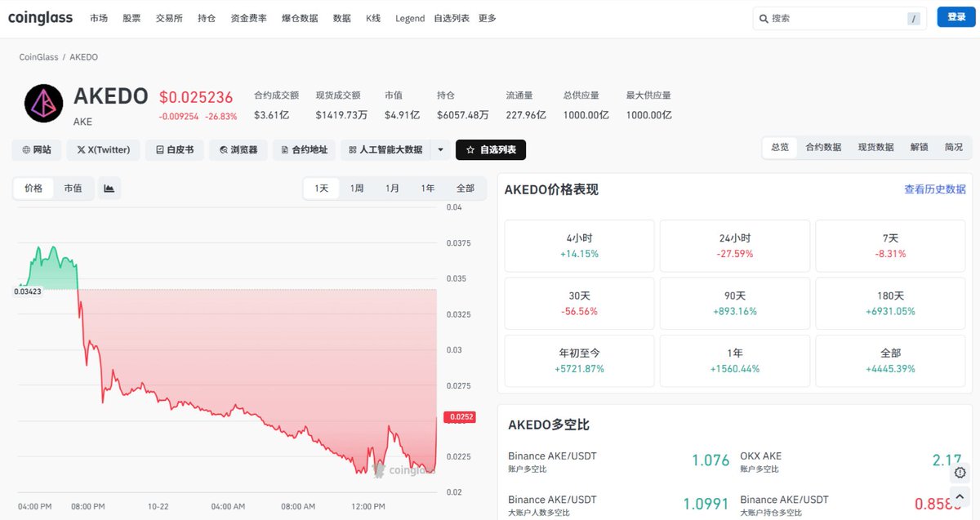
Task: Open the 持仓 menu
Action: click(x=207, y=18)
